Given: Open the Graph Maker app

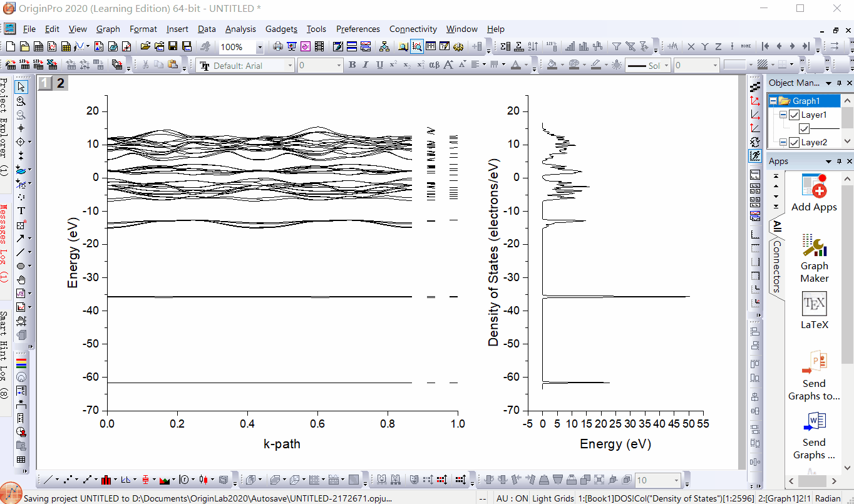Looking at the screenshot, I should [x=814, y=259].
